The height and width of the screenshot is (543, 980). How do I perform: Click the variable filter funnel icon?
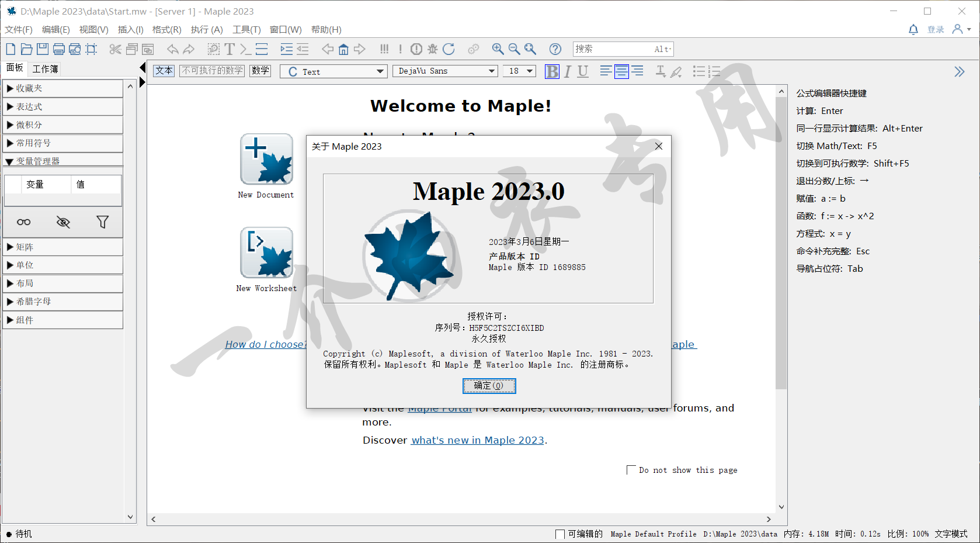click(x=102, y=222)
